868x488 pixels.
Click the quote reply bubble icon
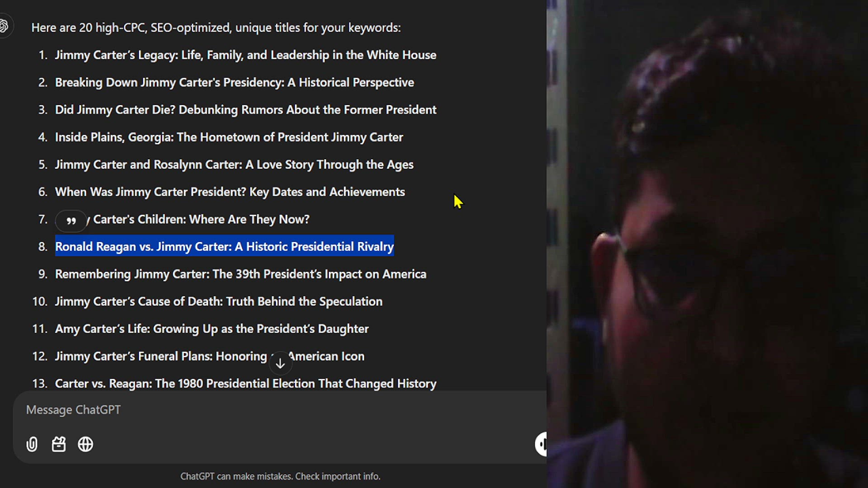(x=71, y=221)
